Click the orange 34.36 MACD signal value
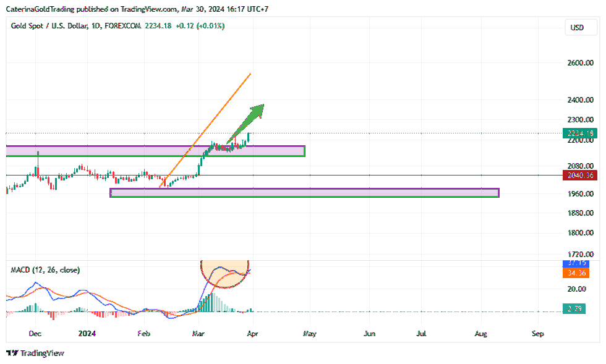This screenshot has height=364, width=606. click(x=576, y=273)
